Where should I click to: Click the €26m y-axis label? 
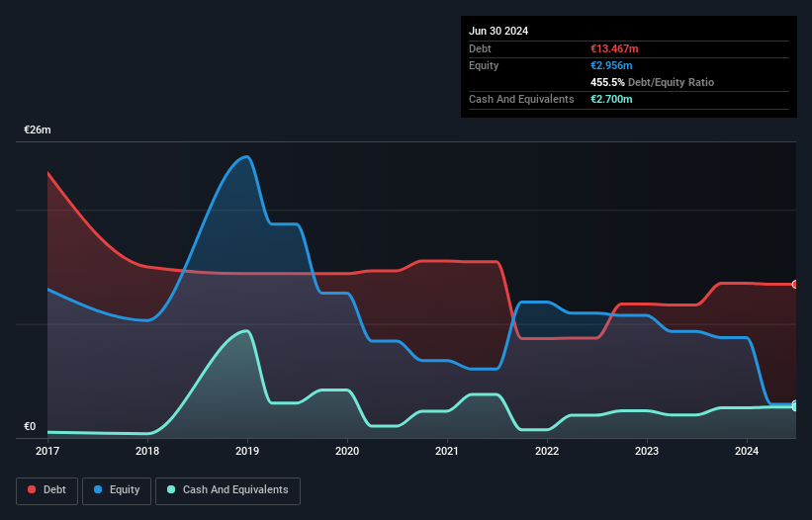pyautogui.click(x=38, y=130)
